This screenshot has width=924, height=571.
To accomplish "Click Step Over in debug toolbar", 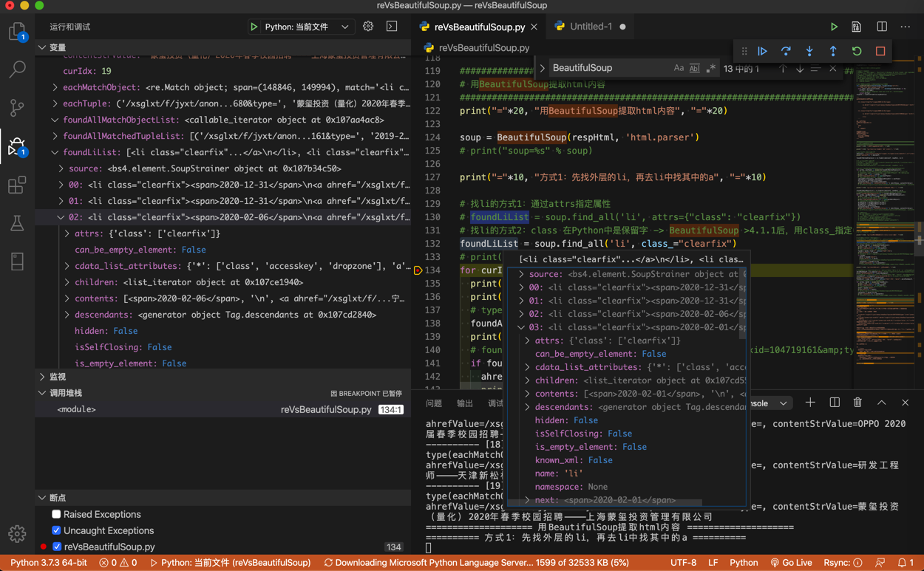I will (x=786, y=52).
